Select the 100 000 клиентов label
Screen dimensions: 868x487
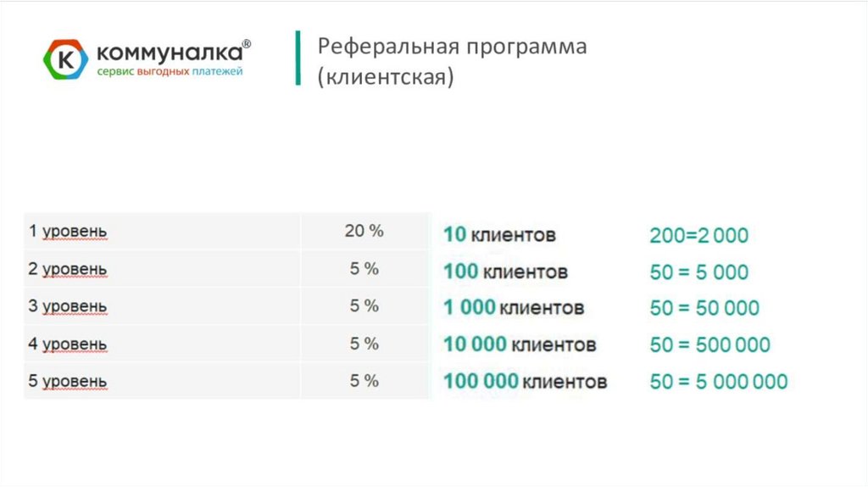pos(525,381)
